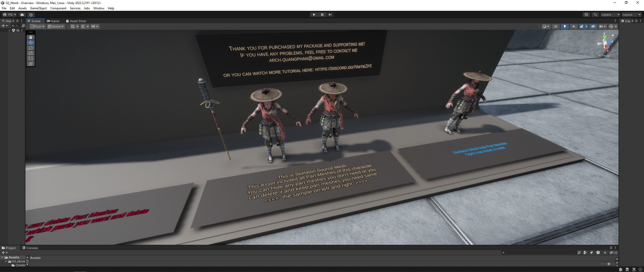
Task: Click the Project open-in-context search icon
Action: click(x=579, y=253)
